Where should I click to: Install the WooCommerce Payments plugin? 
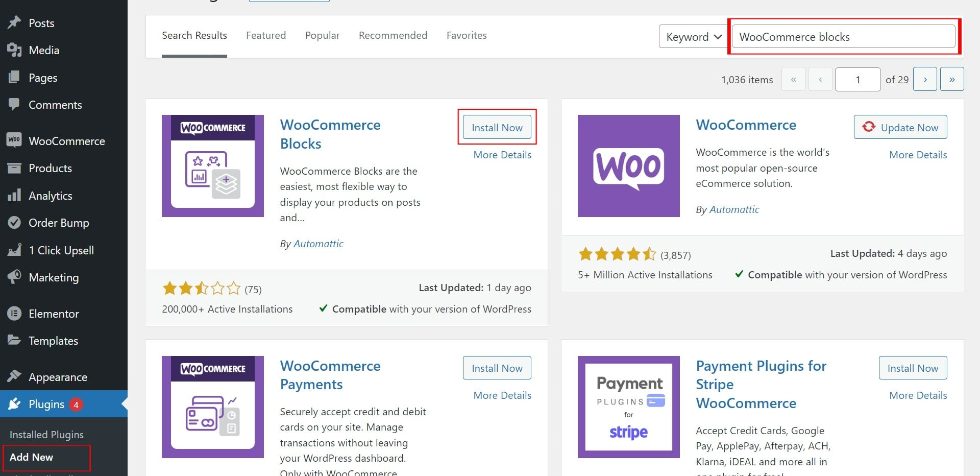point(497,368)
